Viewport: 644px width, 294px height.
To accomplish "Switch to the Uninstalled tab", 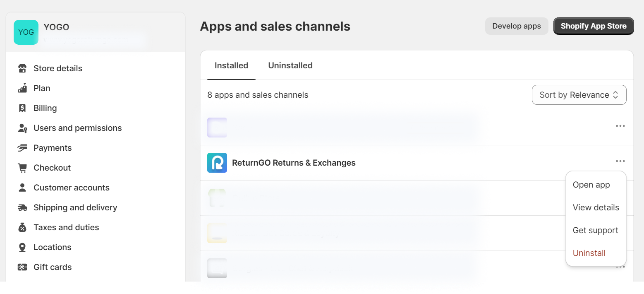I will click(290, 65).
